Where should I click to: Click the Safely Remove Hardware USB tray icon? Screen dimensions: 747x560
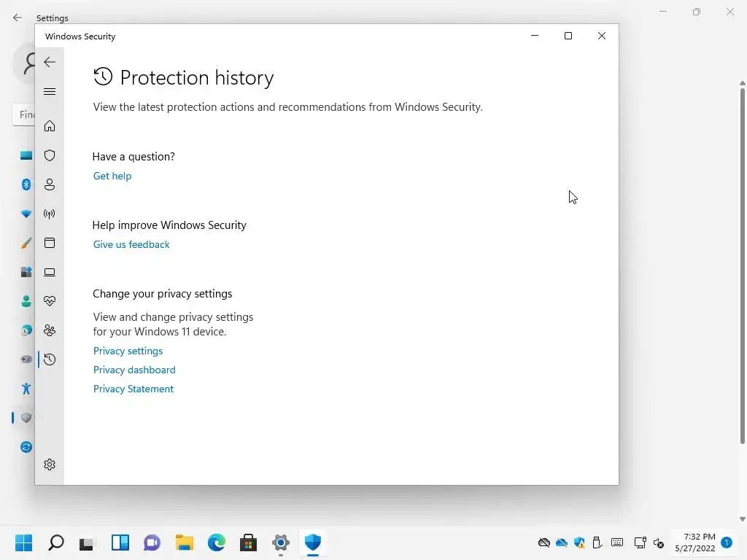[x=597, y=542]
